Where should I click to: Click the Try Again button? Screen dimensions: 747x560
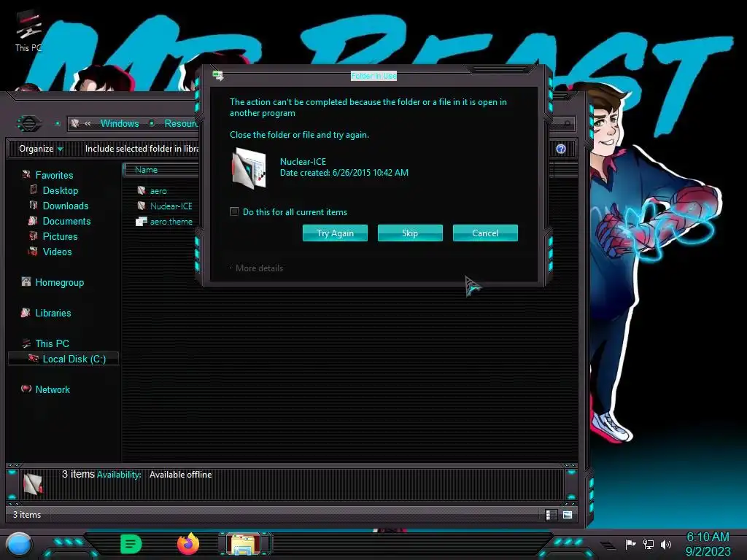point(335,233)
